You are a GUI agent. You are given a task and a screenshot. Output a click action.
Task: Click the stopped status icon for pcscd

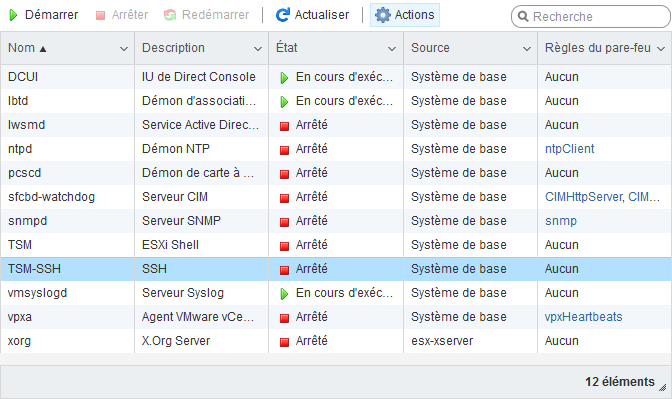(284, 174)
